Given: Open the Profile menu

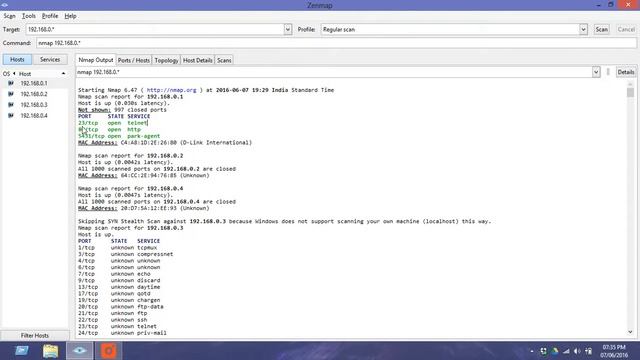Looking at the screenshot, I should (x=50, y=16).
